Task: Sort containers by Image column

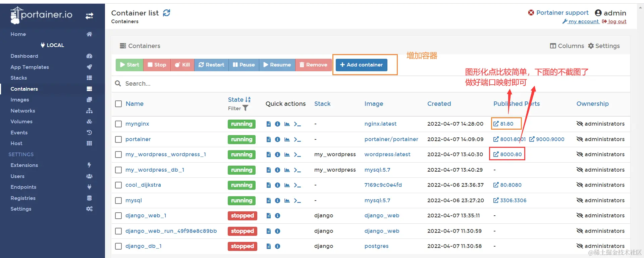Action: 374,104
